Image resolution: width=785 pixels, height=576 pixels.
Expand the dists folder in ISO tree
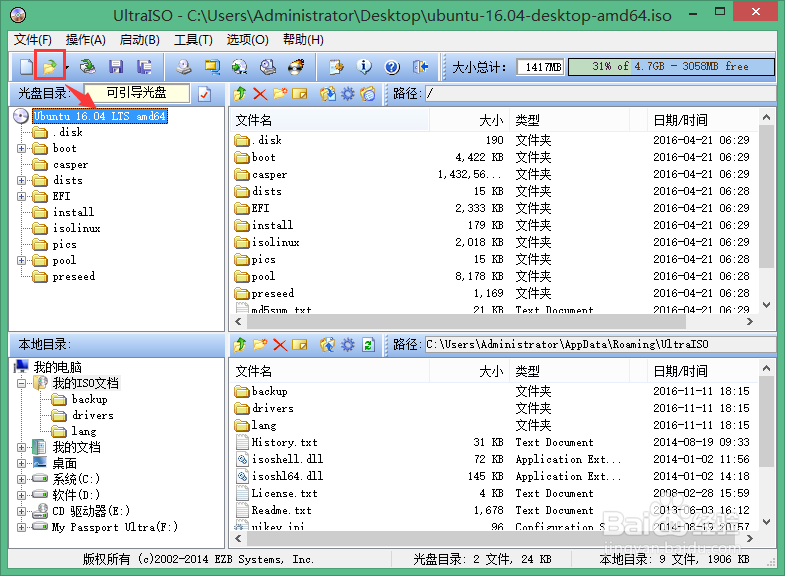click(x=21, y=181)
